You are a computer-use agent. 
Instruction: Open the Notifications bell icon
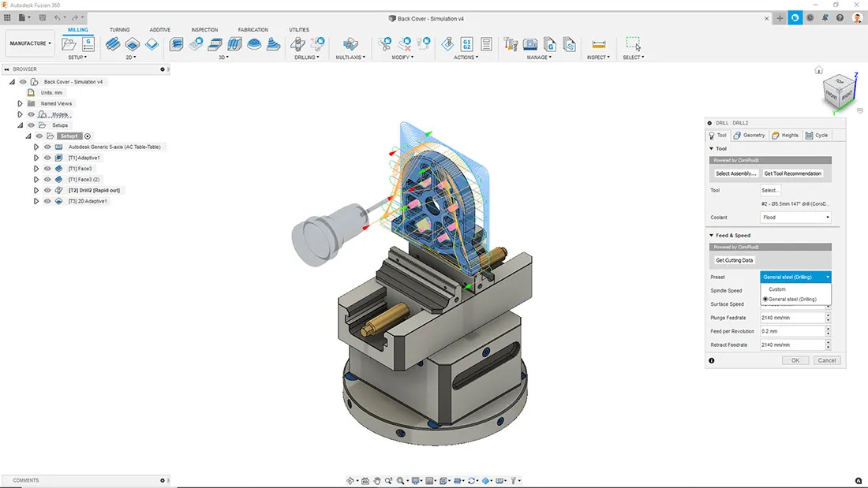coord(825,18)
